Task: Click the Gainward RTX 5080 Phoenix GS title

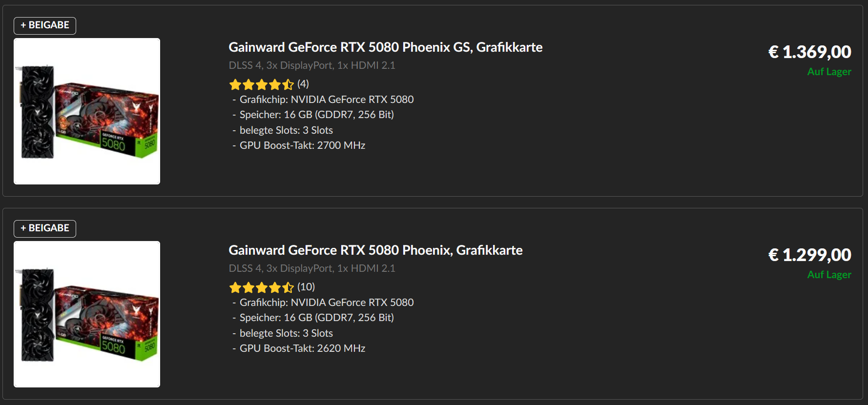Action: click(385, 47)
